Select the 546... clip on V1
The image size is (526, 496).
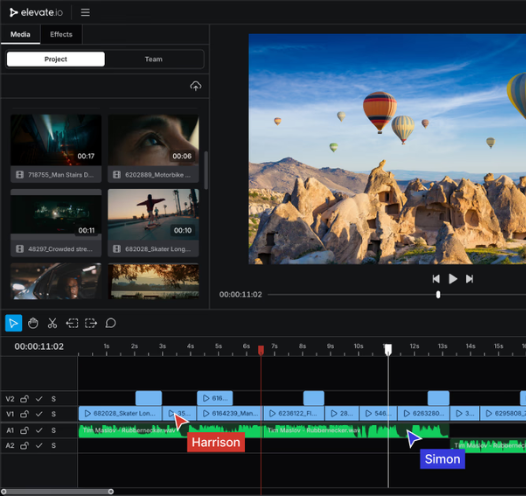tap(378, 413)
